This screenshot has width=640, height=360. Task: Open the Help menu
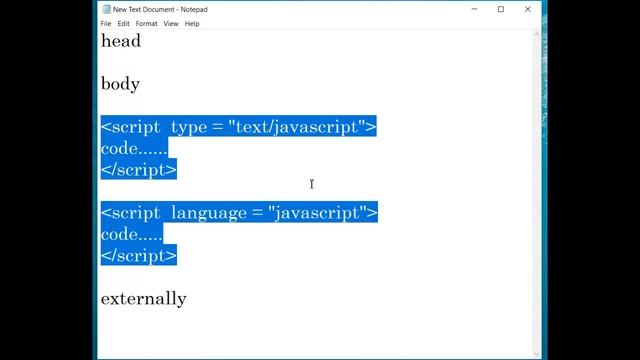pos(192,24)
